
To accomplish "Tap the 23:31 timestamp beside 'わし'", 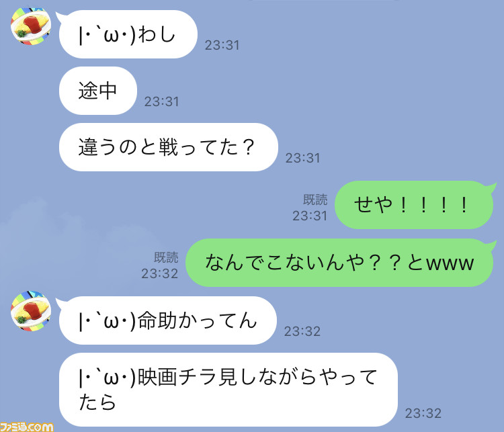I will (222, 45).
